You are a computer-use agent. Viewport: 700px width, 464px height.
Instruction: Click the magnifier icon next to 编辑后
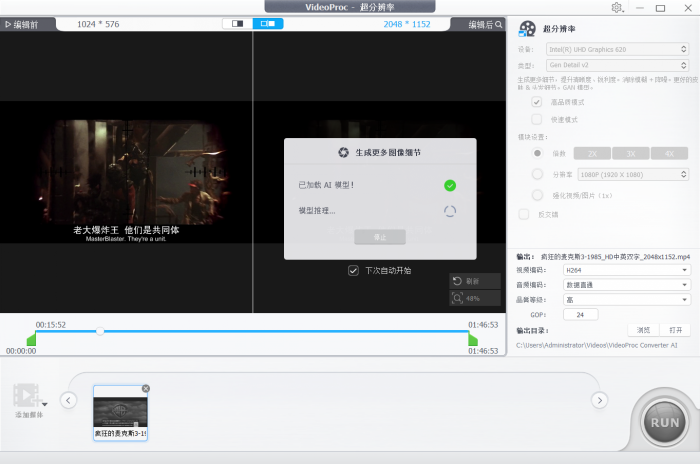pyautogui.click(x=499, y=25)
